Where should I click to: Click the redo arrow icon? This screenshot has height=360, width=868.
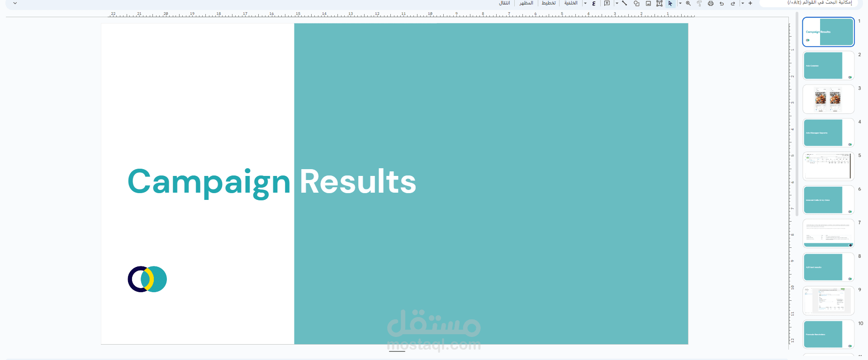click(733, 3)
